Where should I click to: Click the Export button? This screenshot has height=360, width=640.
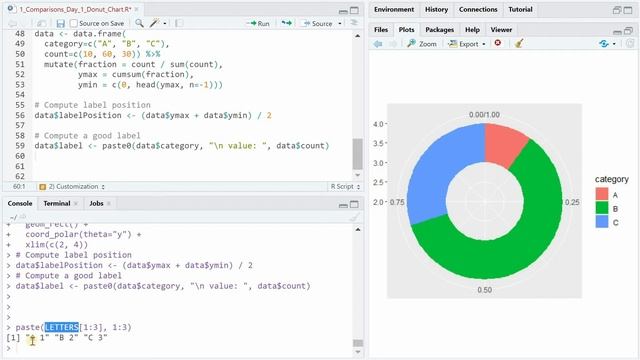tap(464, 44)
